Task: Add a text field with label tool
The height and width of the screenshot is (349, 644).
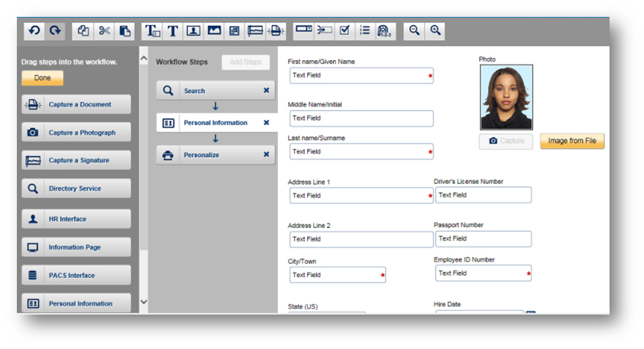Action: (152, 31)
